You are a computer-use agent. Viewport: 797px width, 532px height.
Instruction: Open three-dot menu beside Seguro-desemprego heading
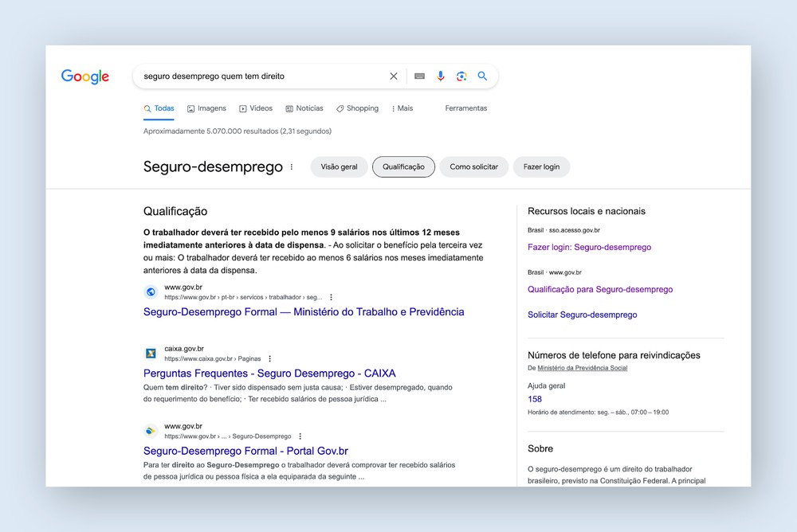point(292,167)
